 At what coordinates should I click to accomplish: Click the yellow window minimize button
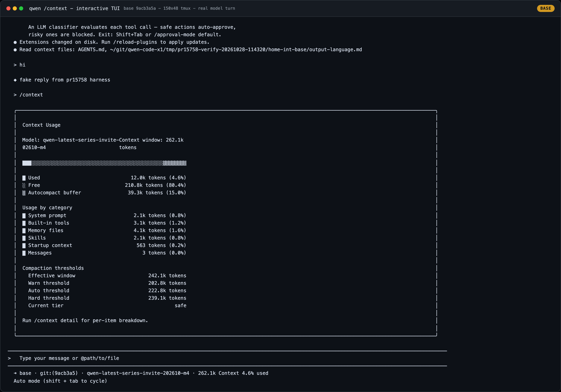tap(15, 8)
